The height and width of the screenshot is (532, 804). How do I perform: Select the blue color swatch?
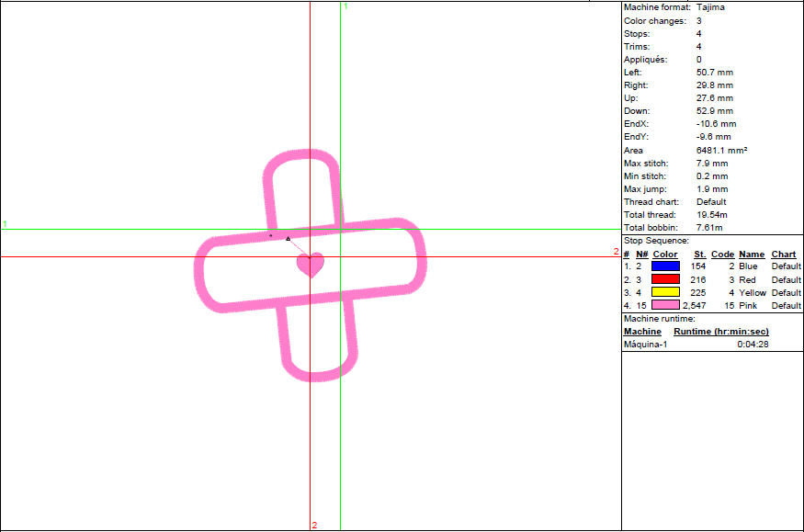(665, 266)
